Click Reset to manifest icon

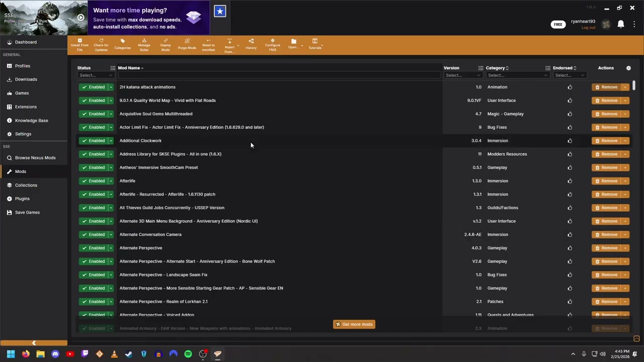pyautogui.click(x=208, y=41)
